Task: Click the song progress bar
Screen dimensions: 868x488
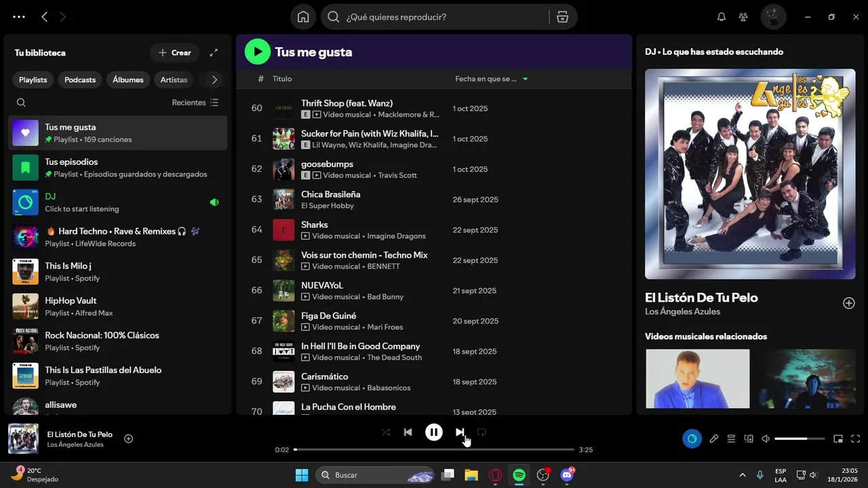Action: [434, 449]
